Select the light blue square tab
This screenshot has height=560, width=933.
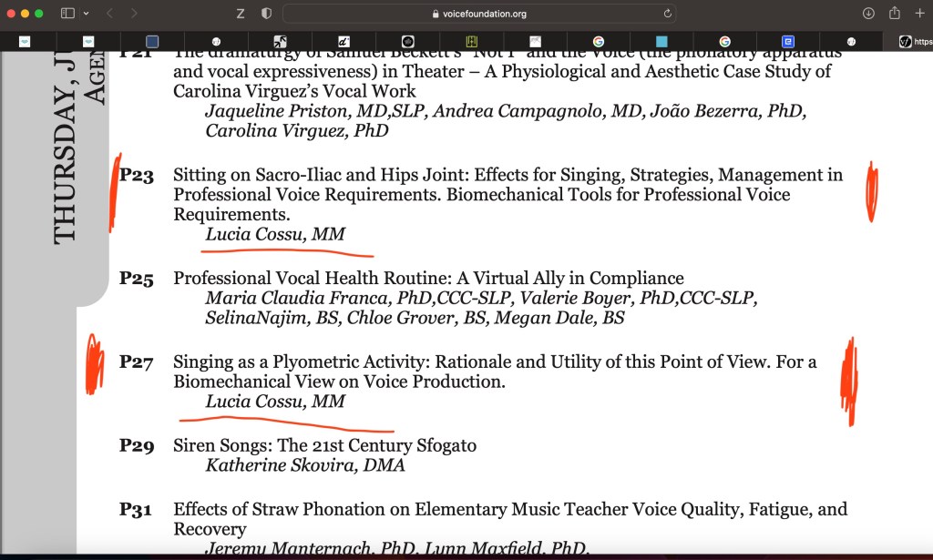(x=661, y=42)
